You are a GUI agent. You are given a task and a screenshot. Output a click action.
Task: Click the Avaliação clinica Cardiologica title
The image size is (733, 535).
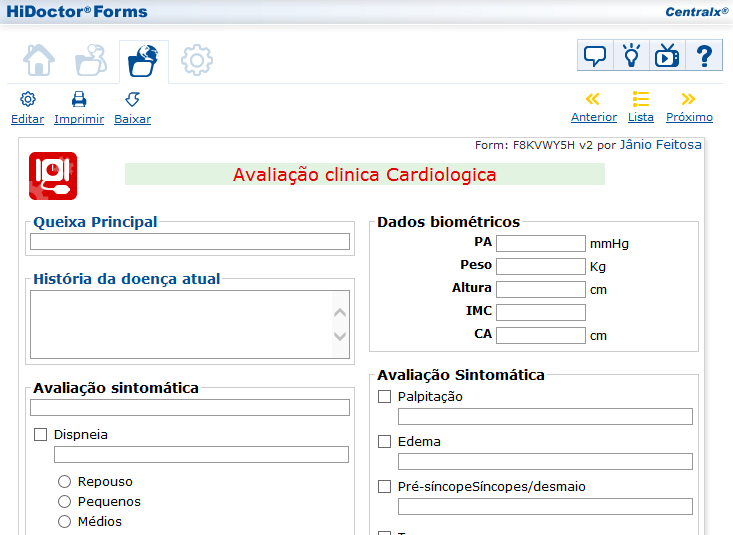tap(365, 174)
